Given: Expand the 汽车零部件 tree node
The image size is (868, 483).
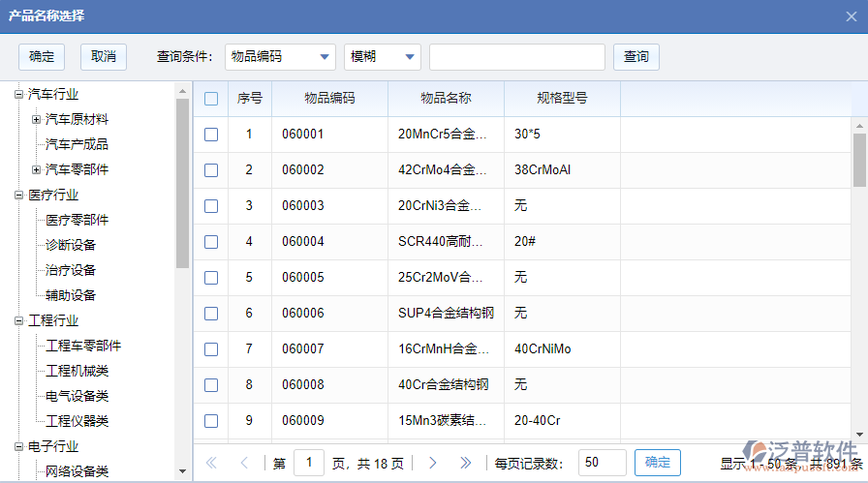Looking at the screenshot, I should (36, 169).
